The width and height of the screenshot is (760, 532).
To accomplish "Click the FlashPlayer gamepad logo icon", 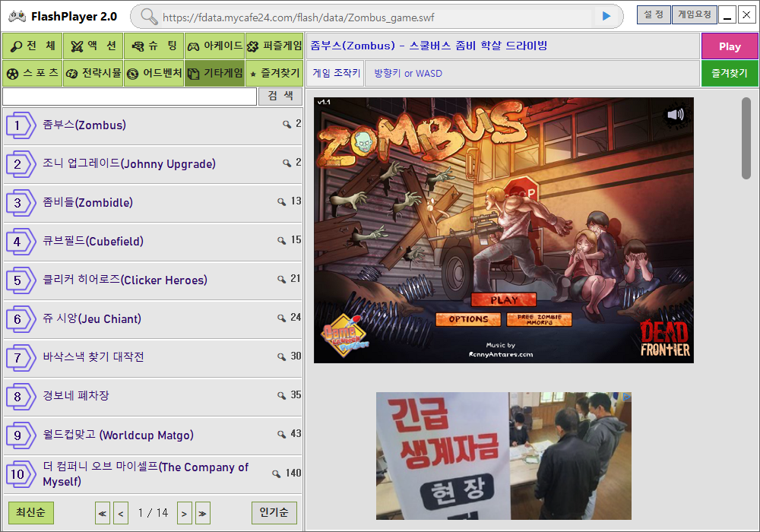I will [17, 16].
